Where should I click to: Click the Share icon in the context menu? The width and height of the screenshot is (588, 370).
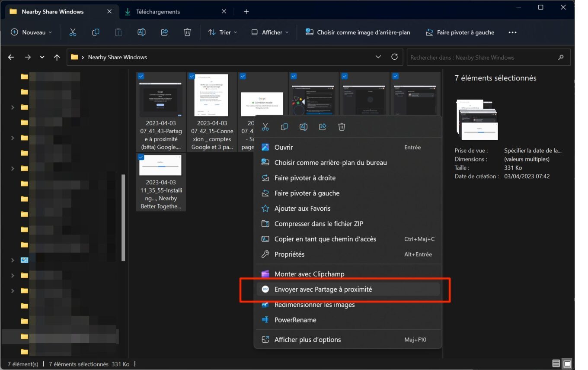[x=323, y=127]
